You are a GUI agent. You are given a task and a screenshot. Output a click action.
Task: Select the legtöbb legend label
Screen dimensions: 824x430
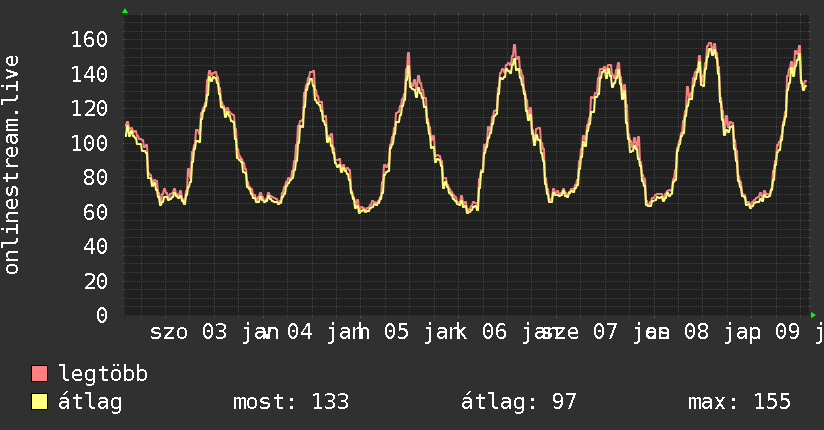pos(103,374)
